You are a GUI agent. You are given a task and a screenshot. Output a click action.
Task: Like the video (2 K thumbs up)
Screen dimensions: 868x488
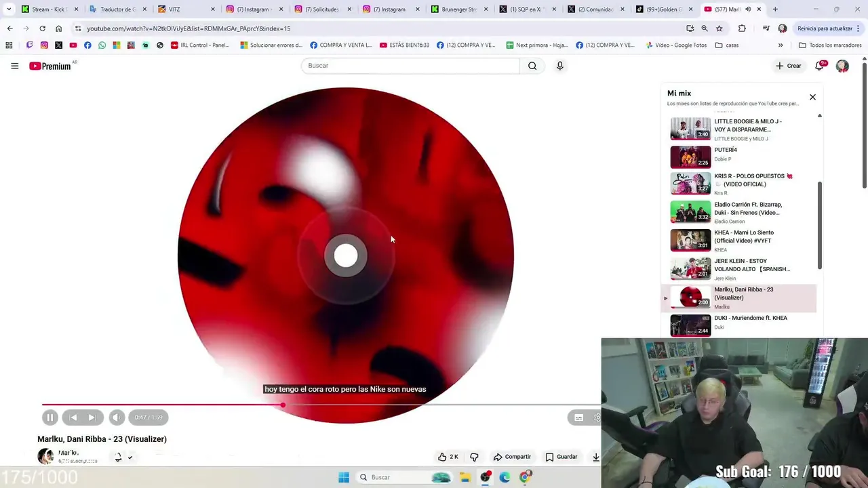point(448,457)
